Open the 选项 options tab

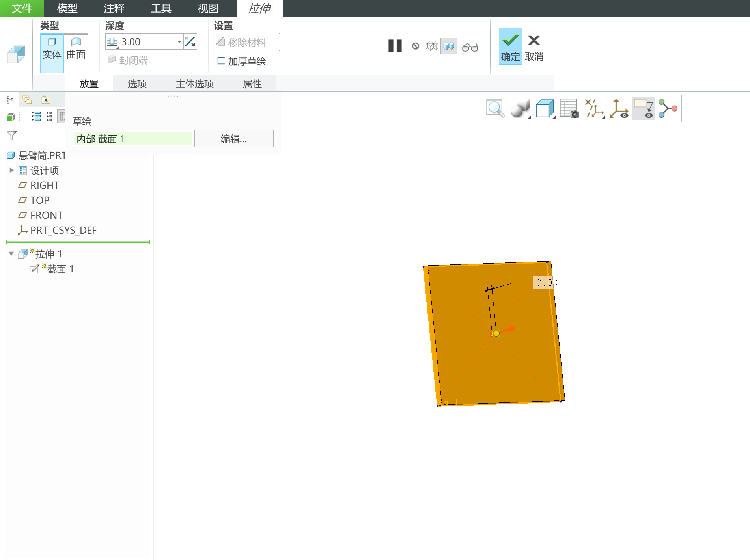pos(137,84)
